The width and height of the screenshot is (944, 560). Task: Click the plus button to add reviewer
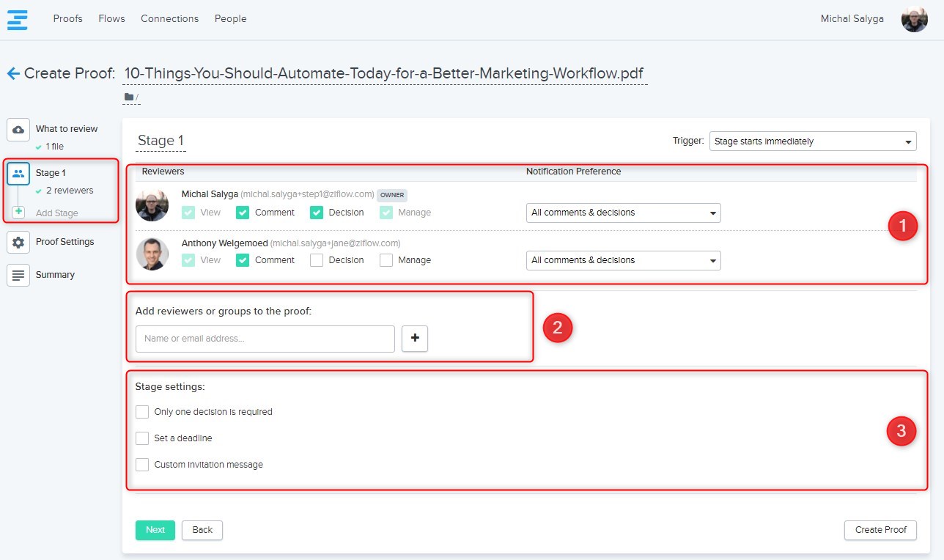(415, 339)
